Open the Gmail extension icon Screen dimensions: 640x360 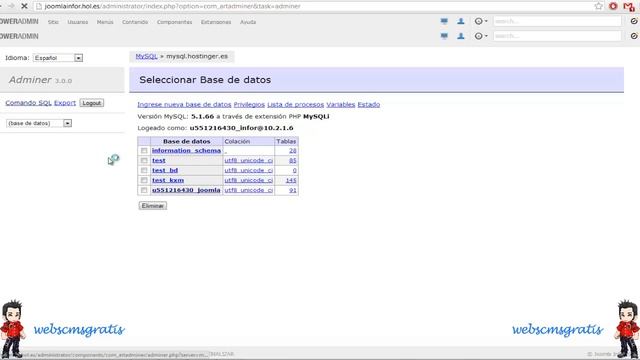(629, 7)
